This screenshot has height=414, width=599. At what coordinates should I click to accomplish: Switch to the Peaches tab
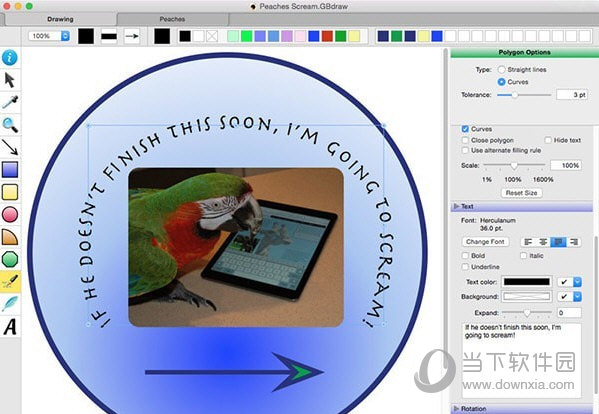point(172,19)
